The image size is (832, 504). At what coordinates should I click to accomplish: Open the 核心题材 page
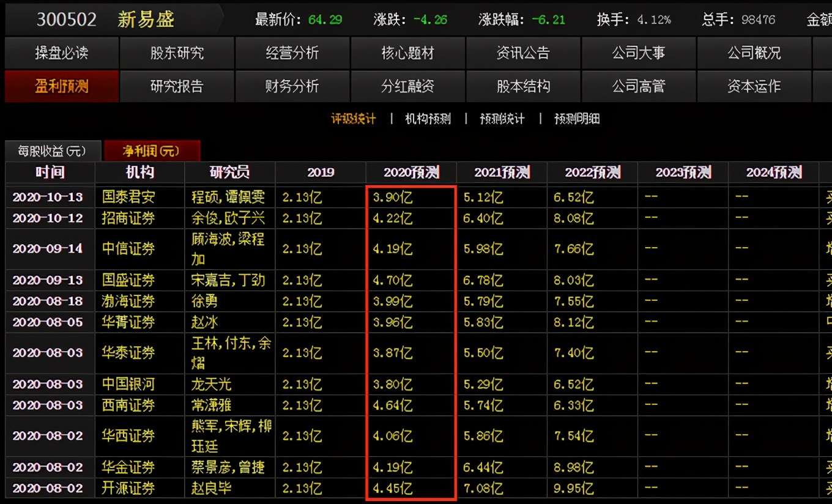tap(407, 53)
